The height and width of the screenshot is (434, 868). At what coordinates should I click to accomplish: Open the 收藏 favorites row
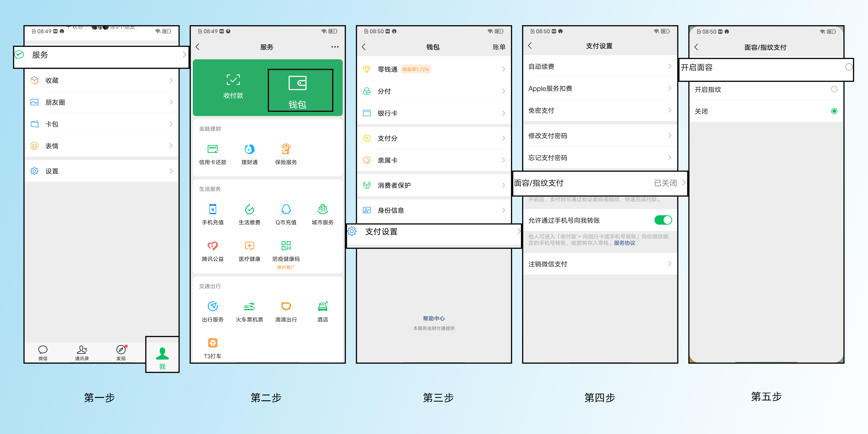tap(102, 80)
